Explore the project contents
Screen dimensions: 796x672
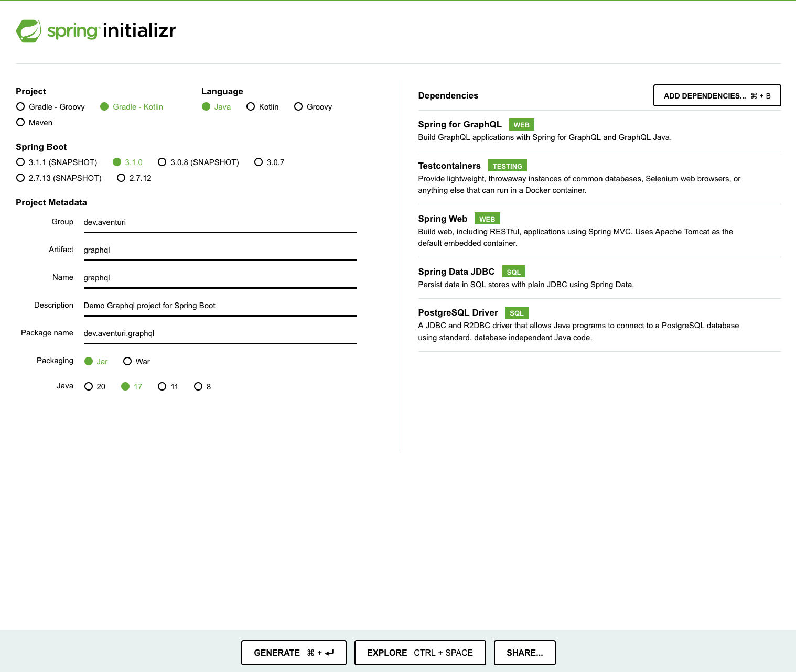(x=420, y=653)
